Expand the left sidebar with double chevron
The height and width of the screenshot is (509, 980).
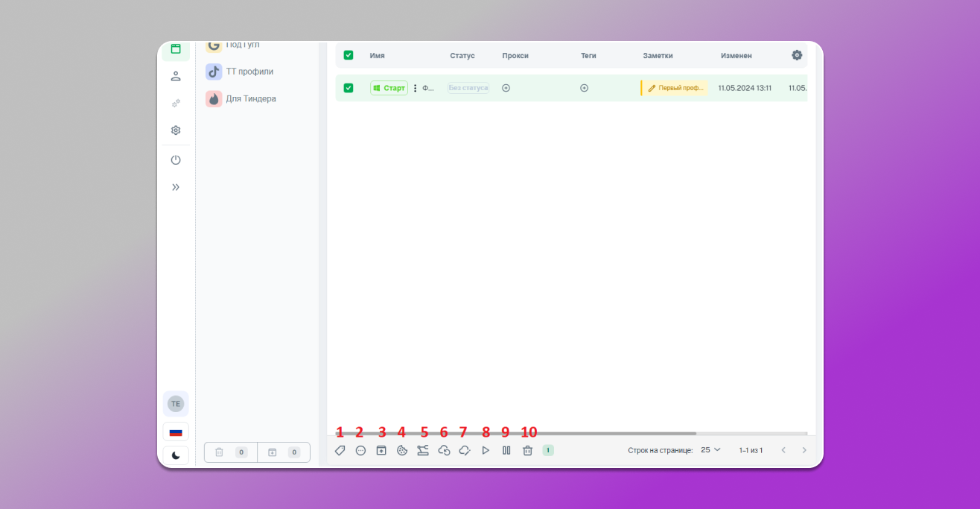point(176,187)
